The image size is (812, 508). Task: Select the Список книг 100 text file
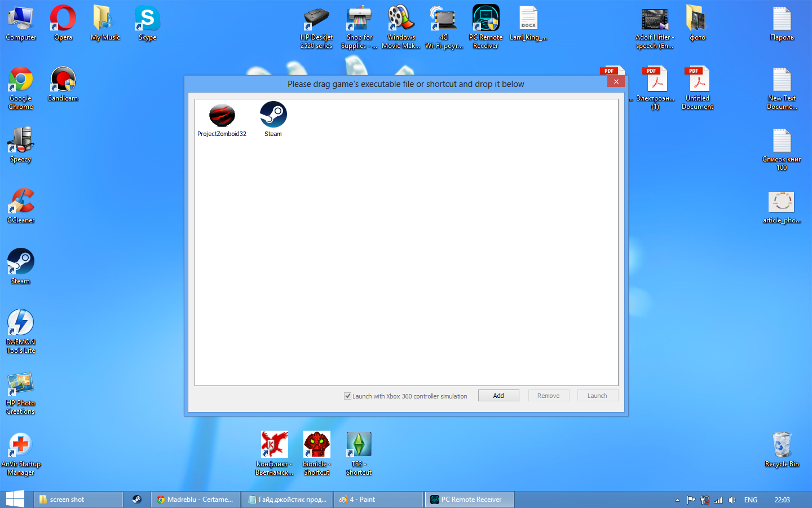point(782,150)
